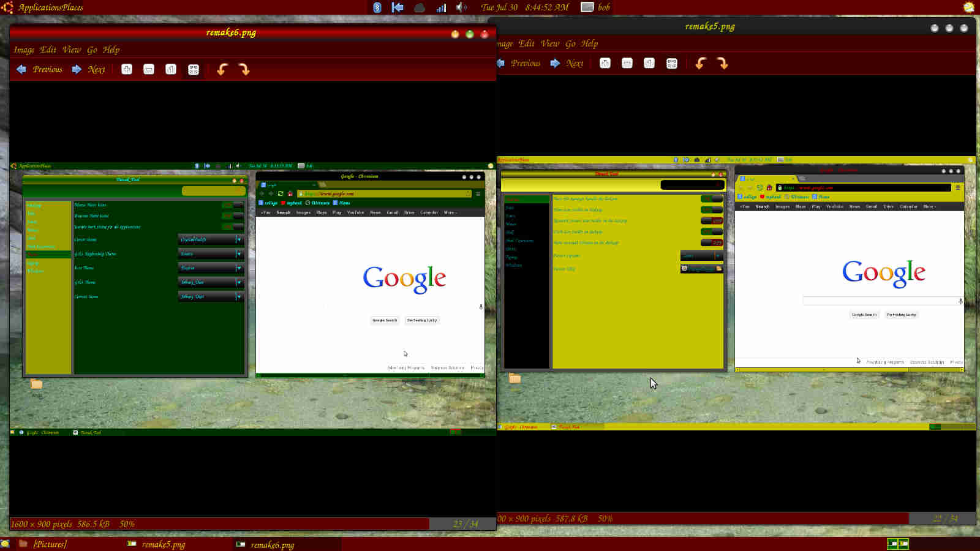Go to previous image in remake6.png window

39,70
